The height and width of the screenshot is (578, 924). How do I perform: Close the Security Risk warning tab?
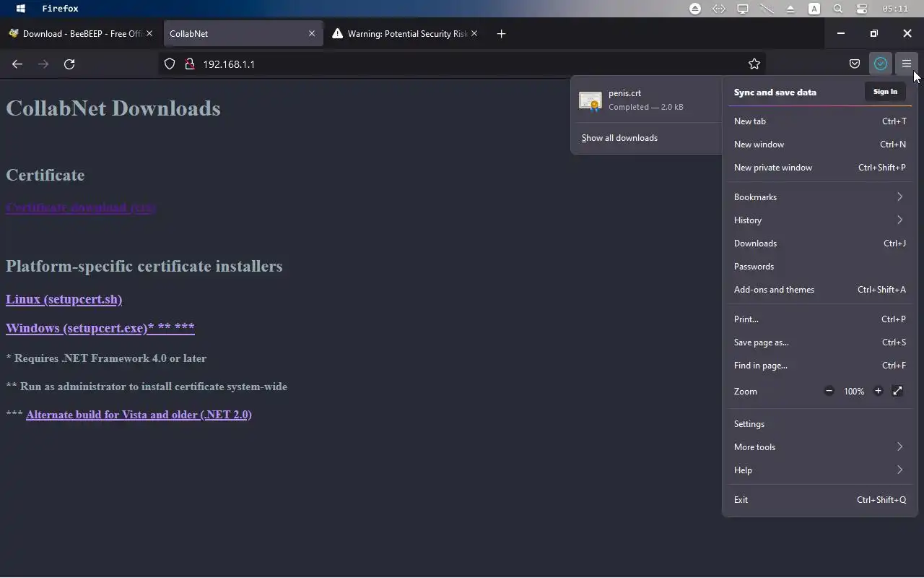pos(474,33)
